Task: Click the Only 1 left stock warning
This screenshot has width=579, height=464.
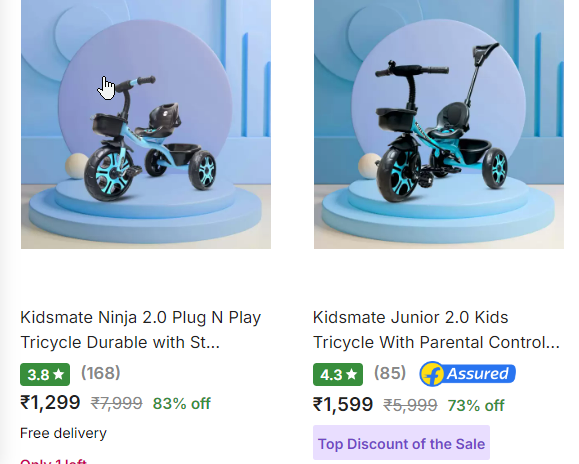Action: 54,461
